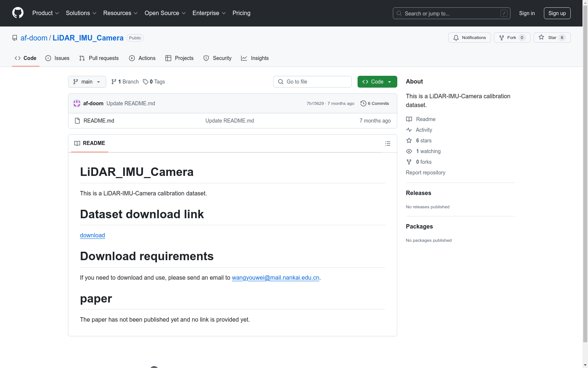Viewport: 588px width, 368px height.
Task: Click the star icon beside 6 stars
Action: pos(409,141)
